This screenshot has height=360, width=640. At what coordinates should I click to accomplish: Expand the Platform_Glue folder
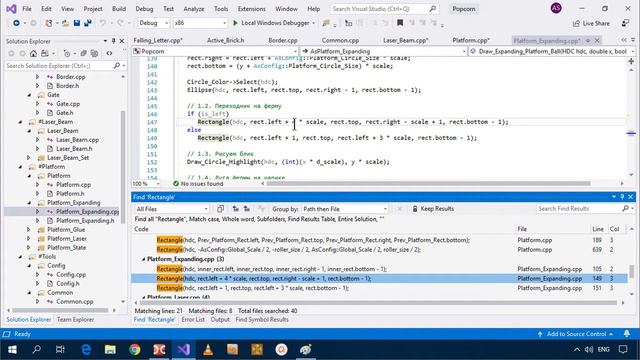coord(29,229)
